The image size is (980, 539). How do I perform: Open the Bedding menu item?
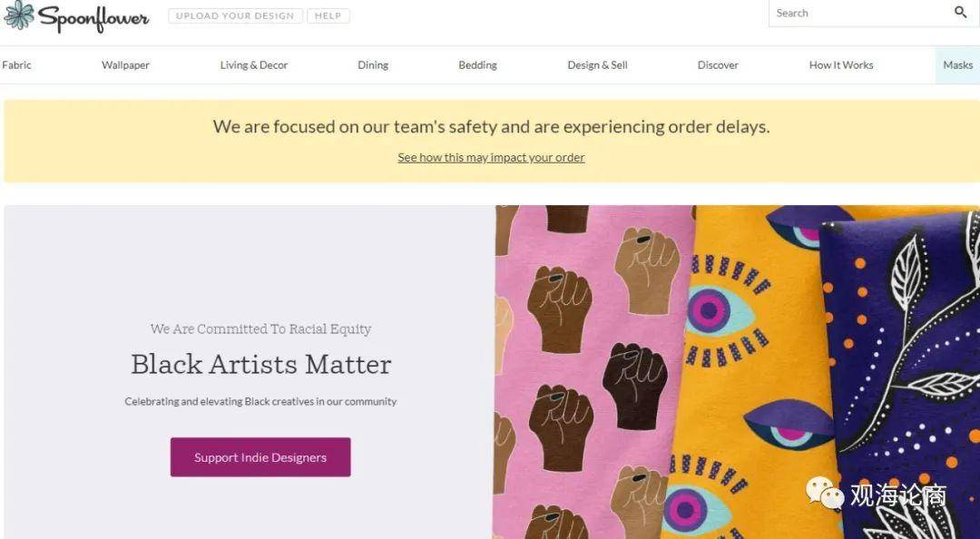click(477, 65)
